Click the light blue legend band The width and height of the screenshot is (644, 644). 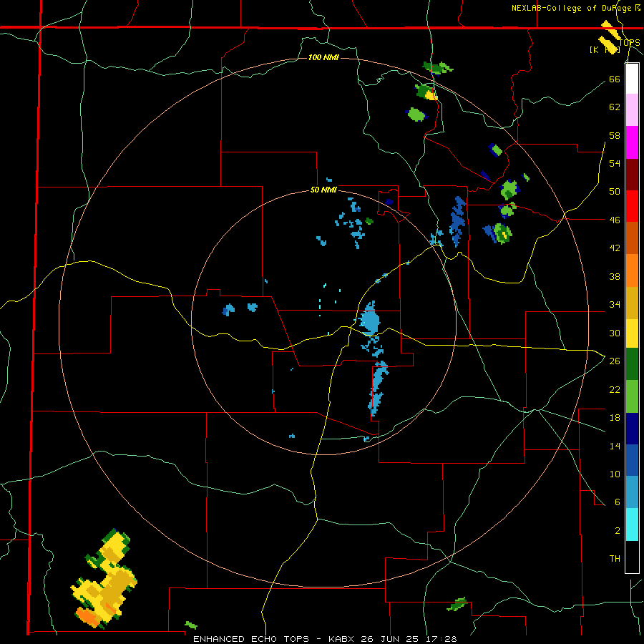click(x=632, y=492)
